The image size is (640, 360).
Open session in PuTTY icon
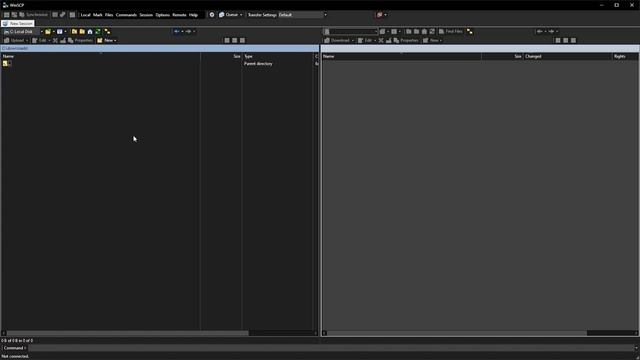62,15
